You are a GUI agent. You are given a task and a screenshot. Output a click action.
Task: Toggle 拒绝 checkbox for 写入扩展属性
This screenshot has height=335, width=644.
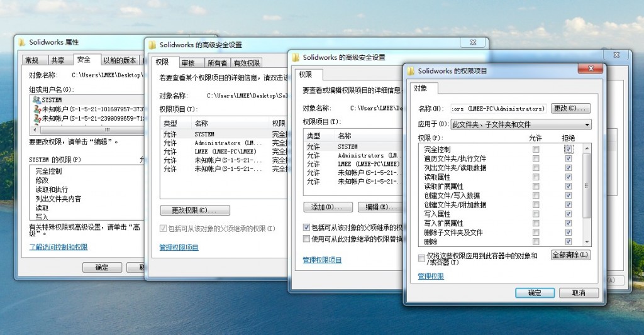click(x=569, y=223)
